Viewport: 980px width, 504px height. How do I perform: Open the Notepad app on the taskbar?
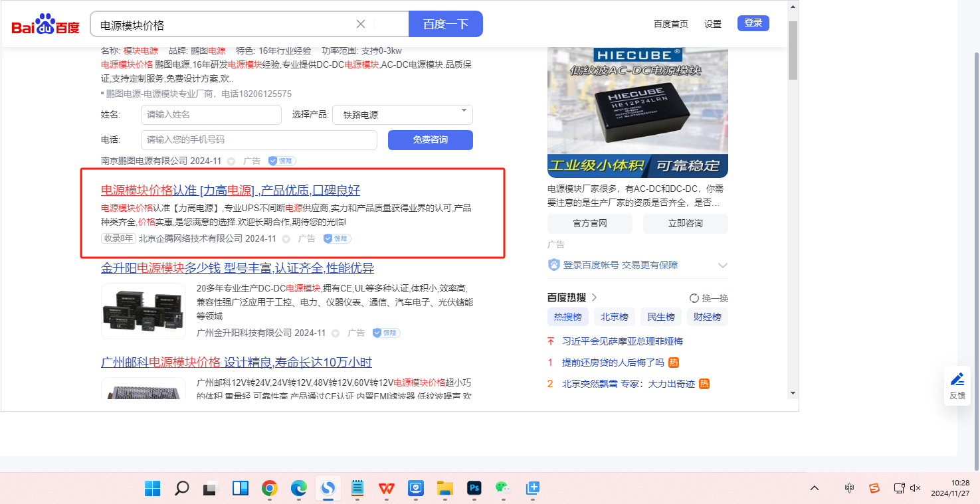[x=357, y=489]
